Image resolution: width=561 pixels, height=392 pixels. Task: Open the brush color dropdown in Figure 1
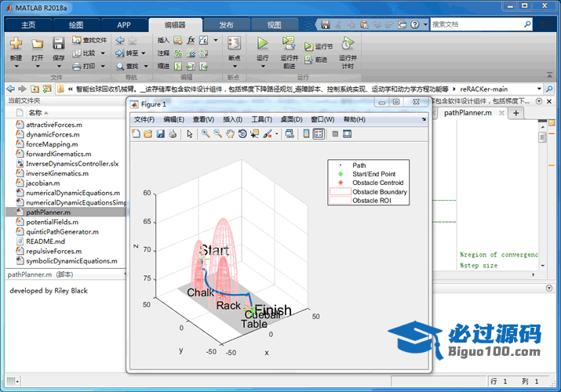tap(276, 134)
